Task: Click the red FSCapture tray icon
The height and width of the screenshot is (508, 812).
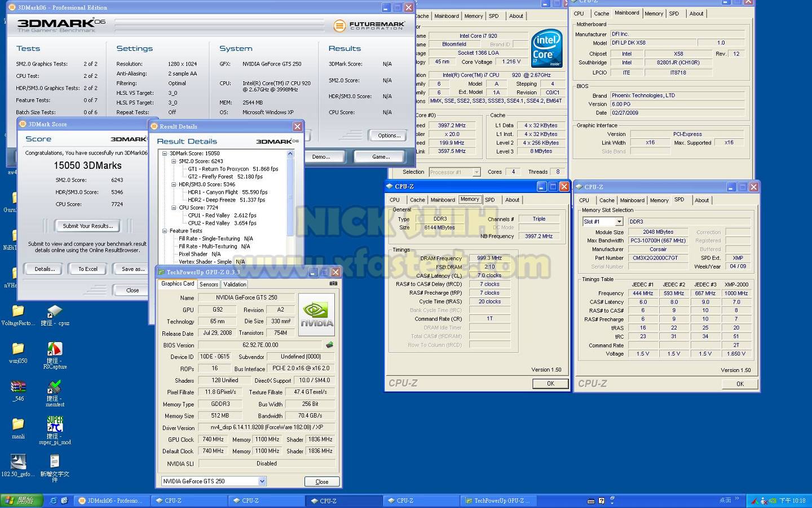Action: pyautogui.click(x=756, y=501)
